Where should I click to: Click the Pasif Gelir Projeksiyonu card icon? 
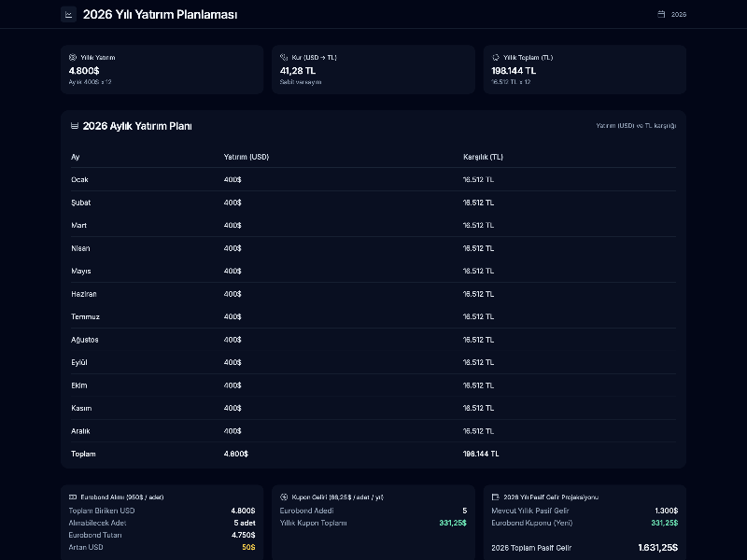pos(496,497)
